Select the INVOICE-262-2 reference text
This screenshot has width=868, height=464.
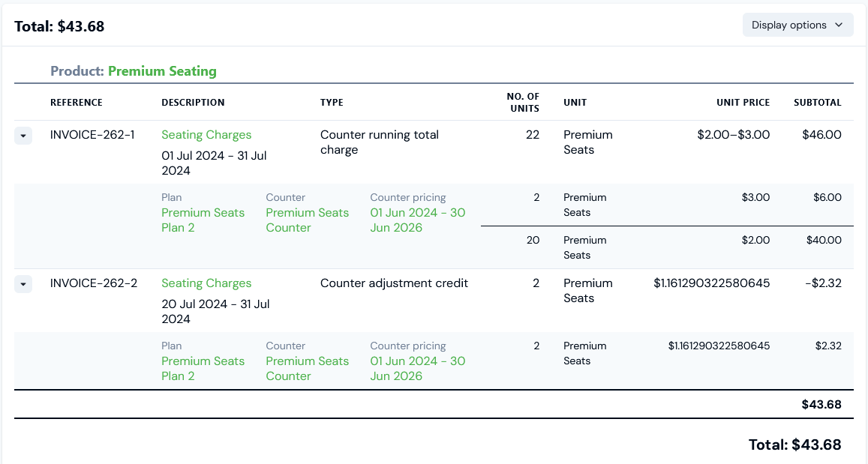[x=93, y=283]
